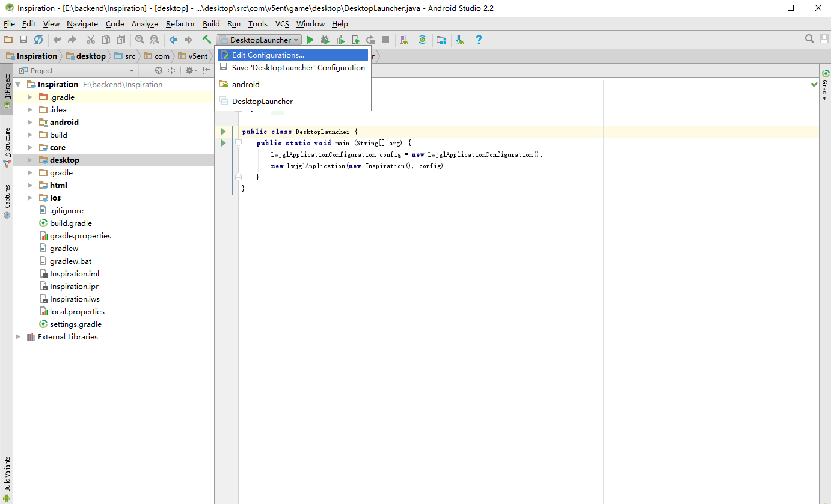This screenshot has height=504, width=831.
Task: Click the Redo arrow icon
Action: click(72, 40)
